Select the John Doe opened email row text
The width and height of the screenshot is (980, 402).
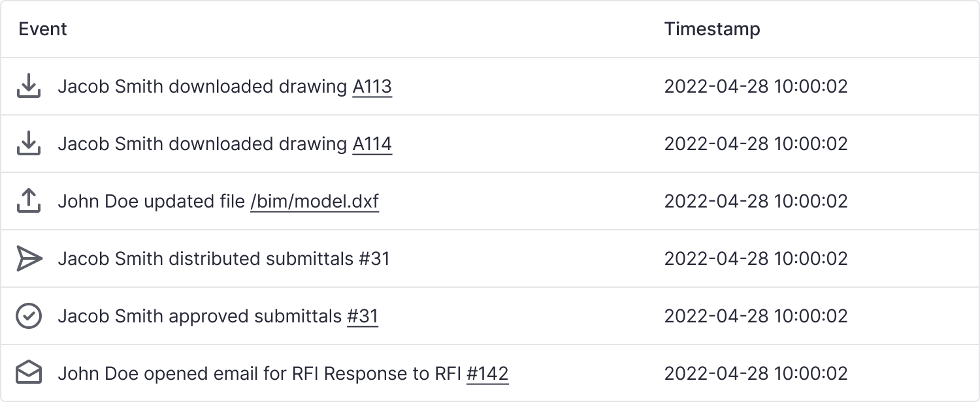pos(283,374)
